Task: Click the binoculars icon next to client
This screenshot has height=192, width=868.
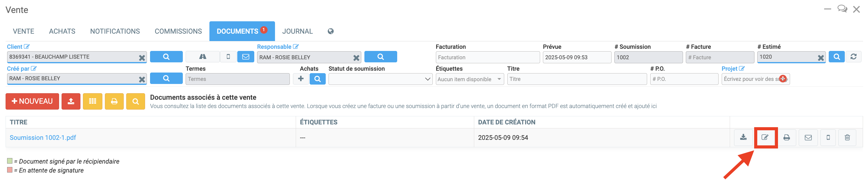Action: pos(203,57)
